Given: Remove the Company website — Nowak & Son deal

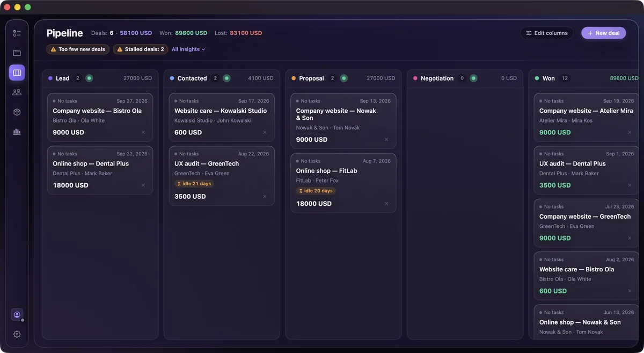Looking at the screenshot, I should (x=386, y=140).
